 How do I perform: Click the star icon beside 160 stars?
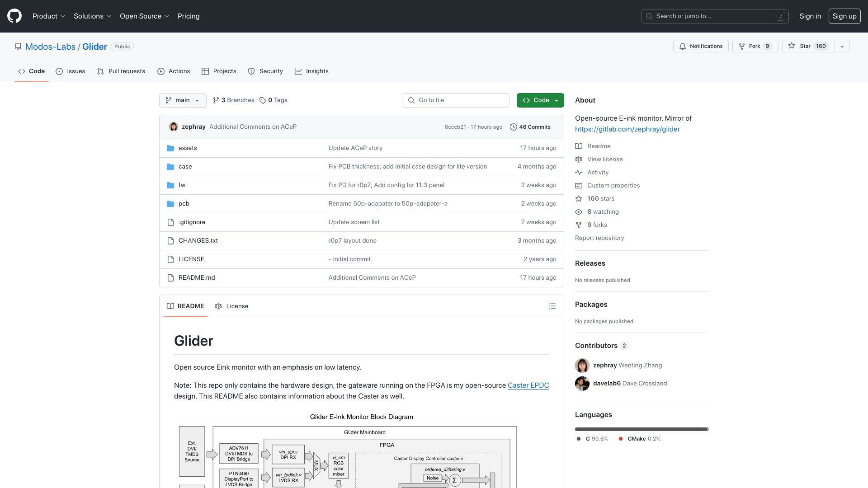[x=579, y=199]
